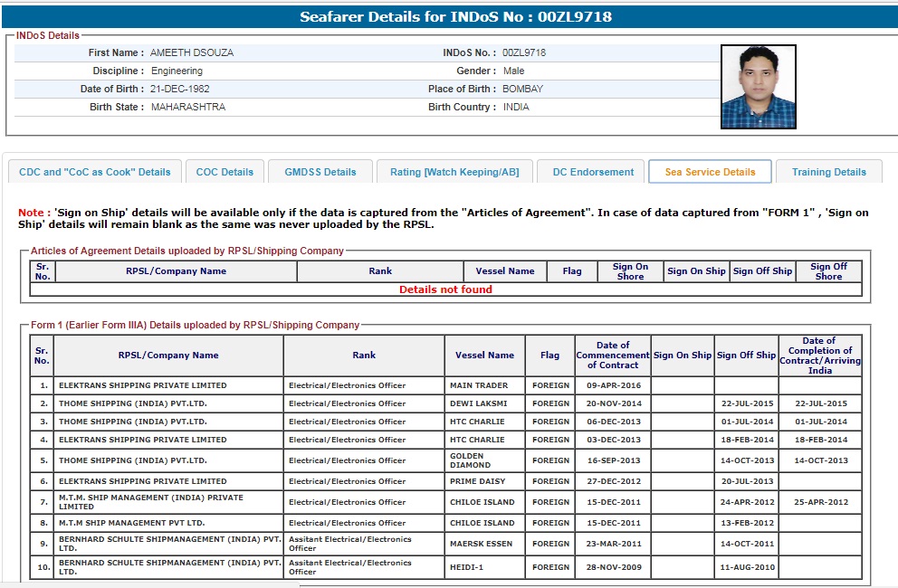Click the Seafarer Details page title bar

[x=449, y=17]
